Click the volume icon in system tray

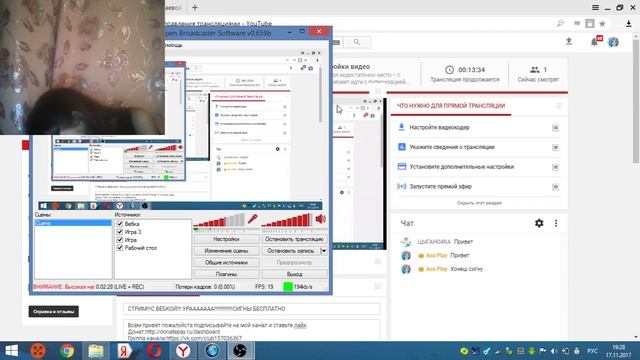pyautogui.click(x=554, y=351)
